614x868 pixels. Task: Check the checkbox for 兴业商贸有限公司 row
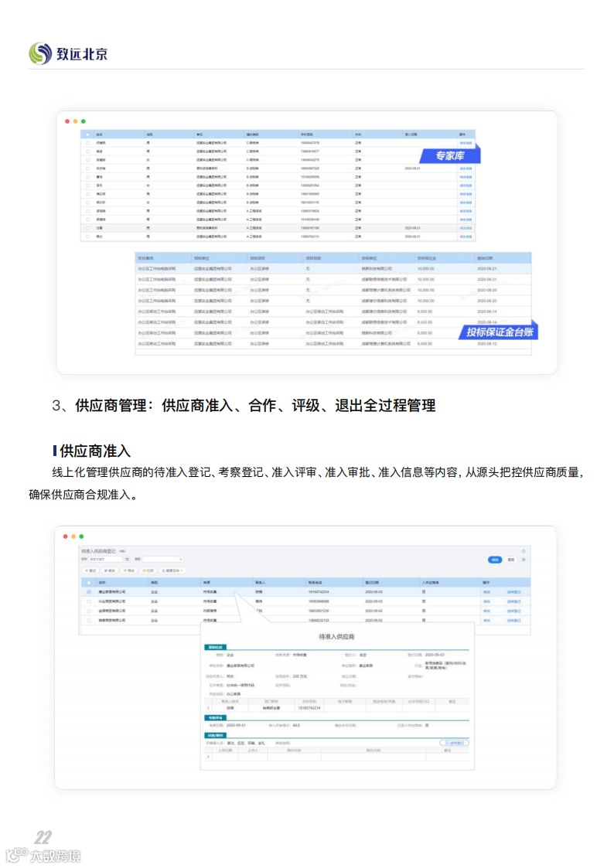pyautogui.click(x=89, y=601)
